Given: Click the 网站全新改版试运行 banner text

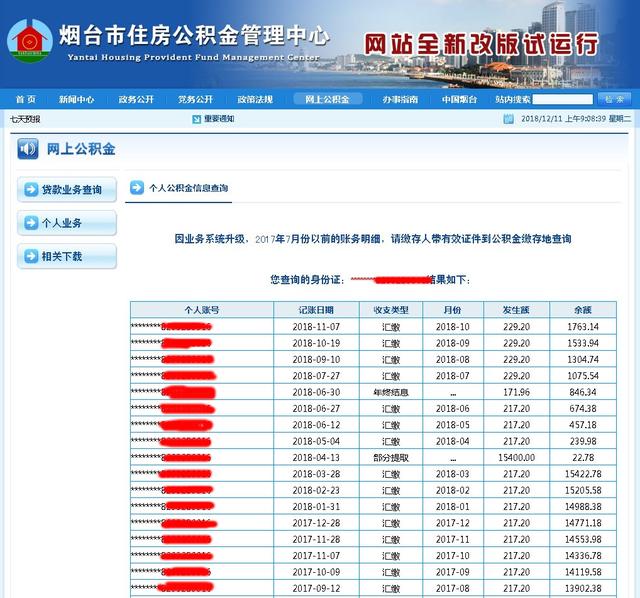Looking at the screenshot, I should pyautogui.click(x=482, y=44).
